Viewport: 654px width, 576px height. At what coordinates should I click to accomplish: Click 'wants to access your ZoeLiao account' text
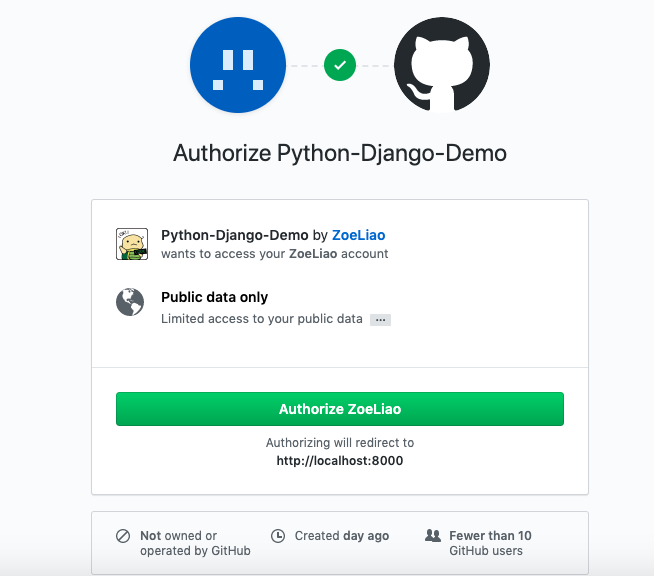click(x=275, y=254)
